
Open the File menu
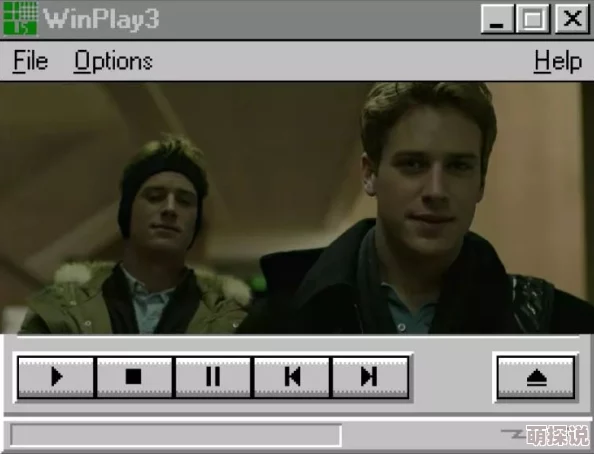point(30,61)
